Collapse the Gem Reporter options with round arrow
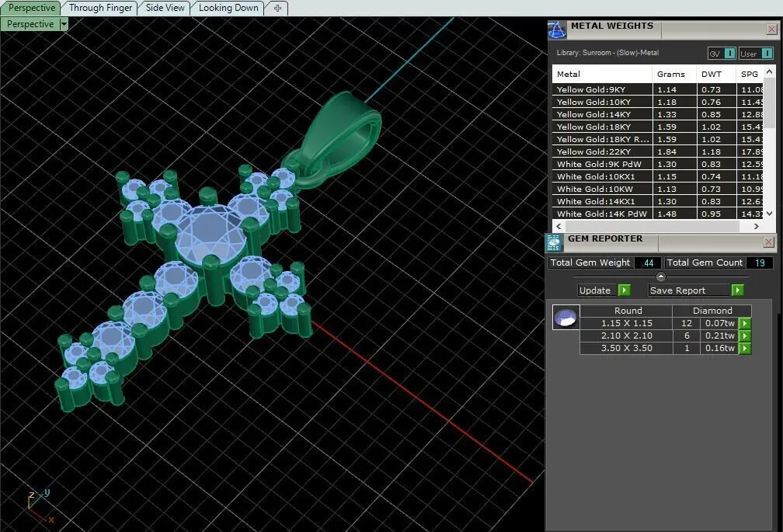 (x=660, y=276)
